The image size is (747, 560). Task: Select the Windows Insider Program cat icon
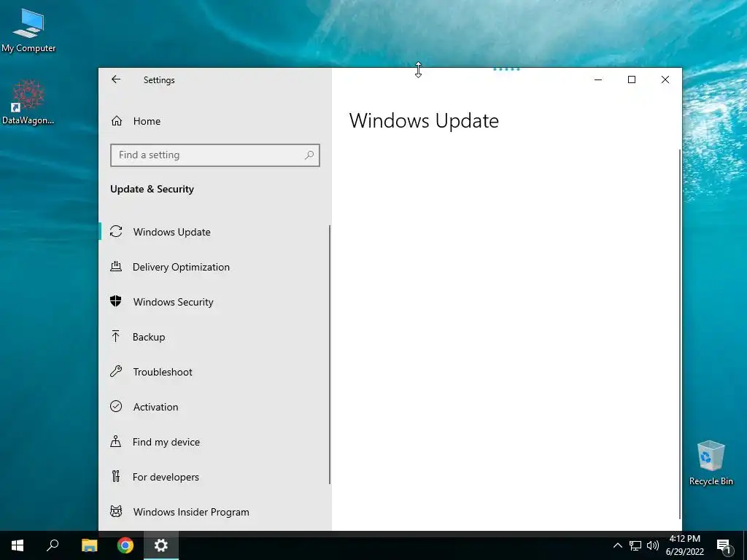tap(116, 511)
